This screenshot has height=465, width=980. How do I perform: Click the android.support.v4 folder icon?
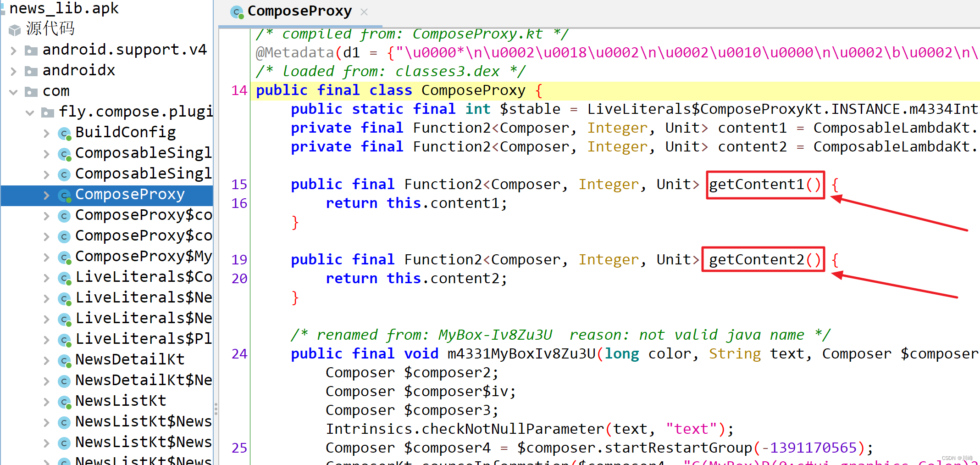(x=31, y=50)
